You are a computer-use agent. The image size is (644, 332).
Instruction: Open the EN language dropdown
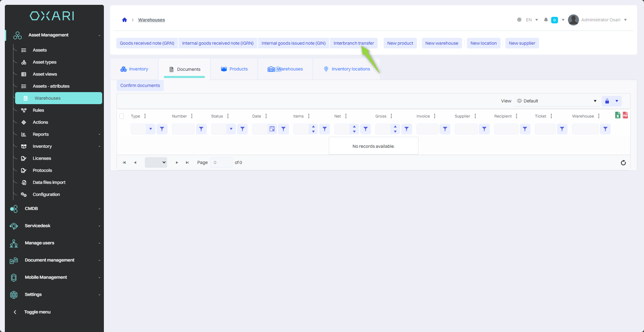pos(532,20)
